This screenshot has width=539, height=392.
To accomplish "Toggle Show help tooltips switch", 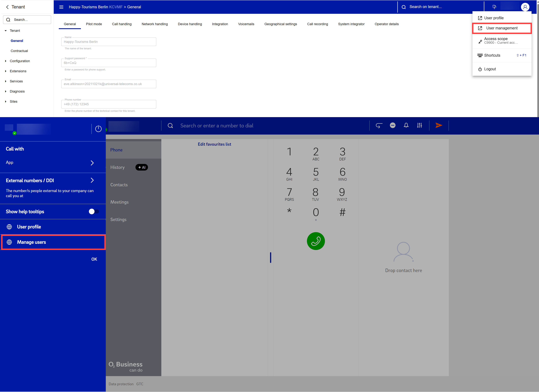I will point(94,211).
